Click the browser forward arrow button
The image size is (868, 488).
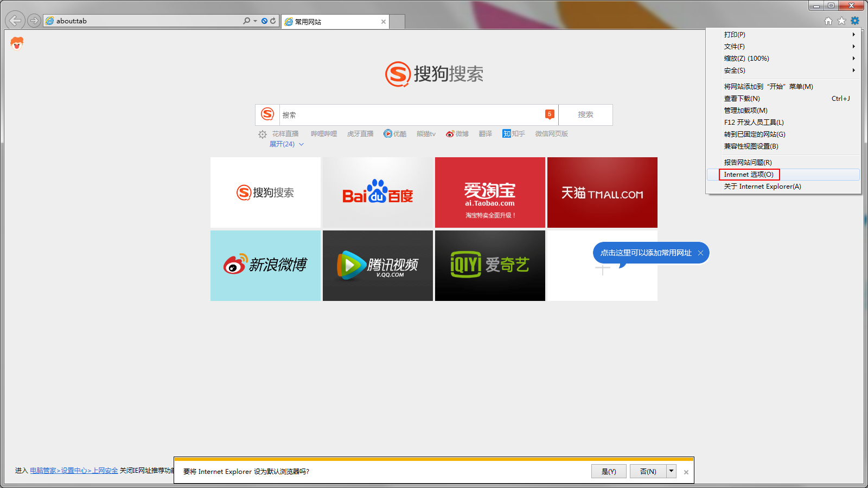coord(34,21)
